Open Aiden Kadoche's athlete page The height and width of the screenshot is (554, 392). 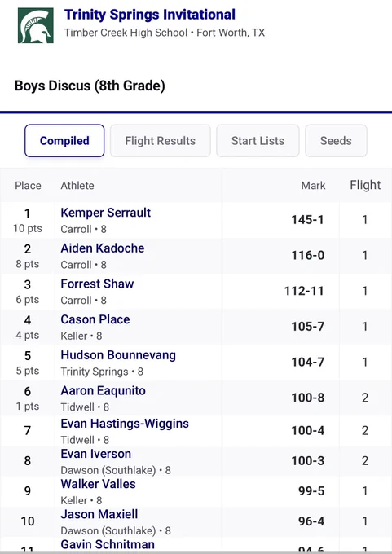(103, 248)
